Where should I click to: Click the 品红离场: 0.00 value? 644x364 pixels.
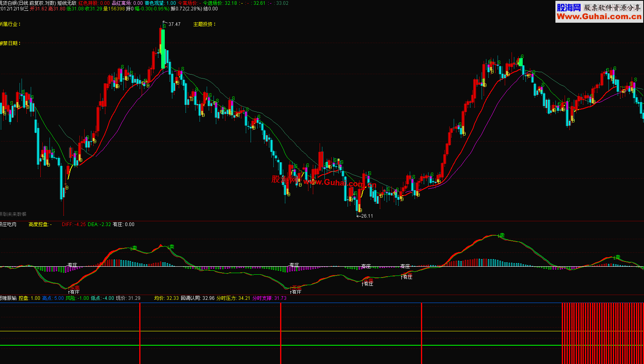127,3
